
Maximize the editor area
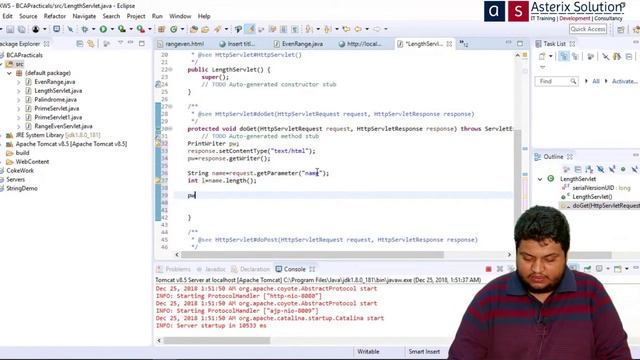520,43
